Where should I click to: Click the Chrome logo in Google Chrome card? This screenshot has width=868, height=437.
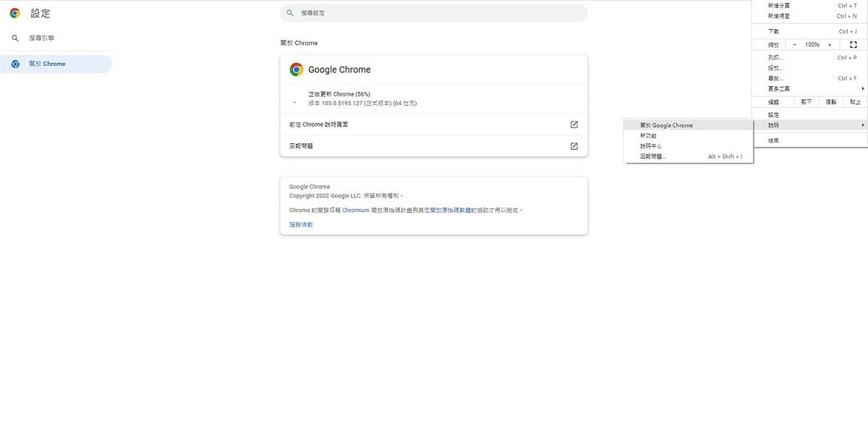(x=296, y=69)
